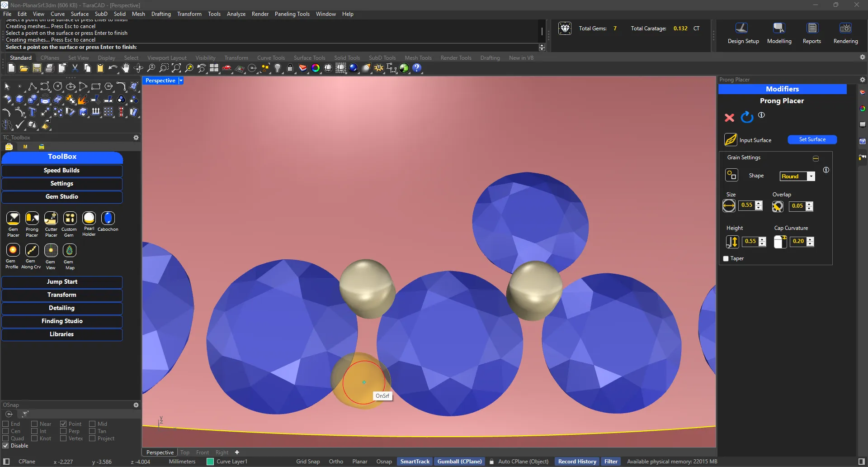Image resolution: width=868 pixels, height=467 pixels.
Task: Uncheck the Disable osnap checkbox
Action: click(x=6, y=446)
